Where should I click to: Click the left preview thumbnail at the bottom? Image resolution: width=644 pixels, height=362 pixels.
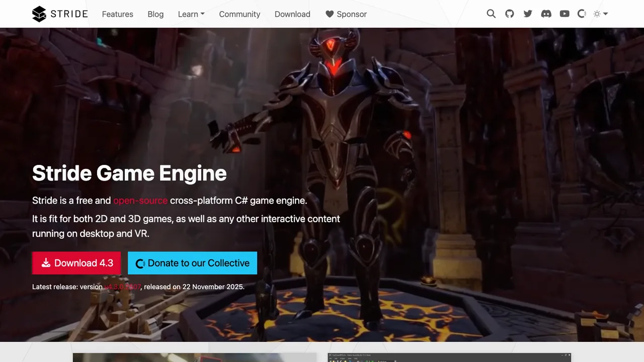coord(195,357)
